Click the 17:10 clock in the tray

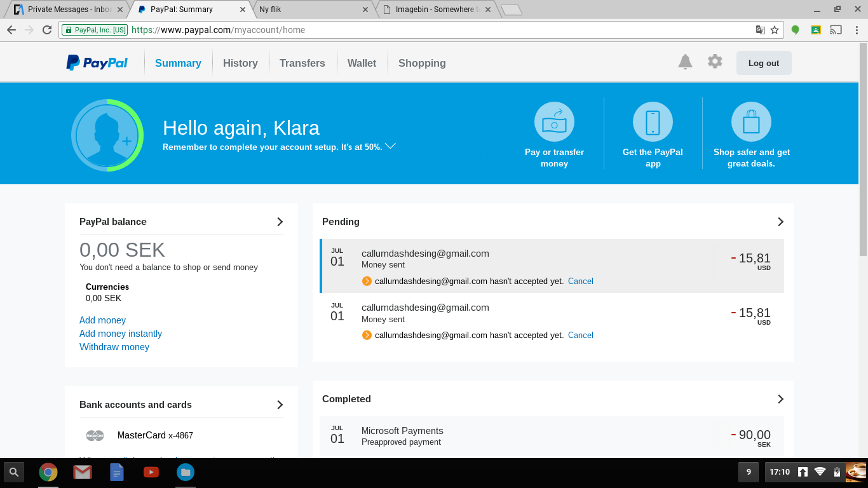[780, 472]
